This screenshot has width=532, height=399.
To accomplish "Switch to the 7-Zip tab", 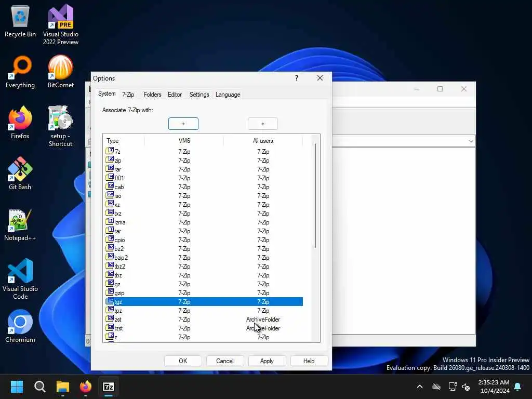I will point(128,95).
